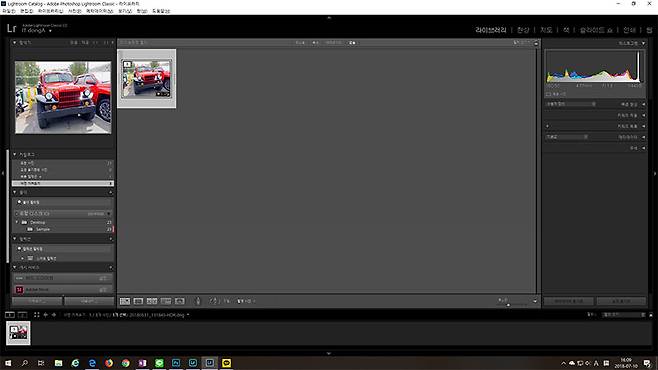658x370 pixels.
Task: Switch to People view in the toolbar
Action: (x=180, y=301)
